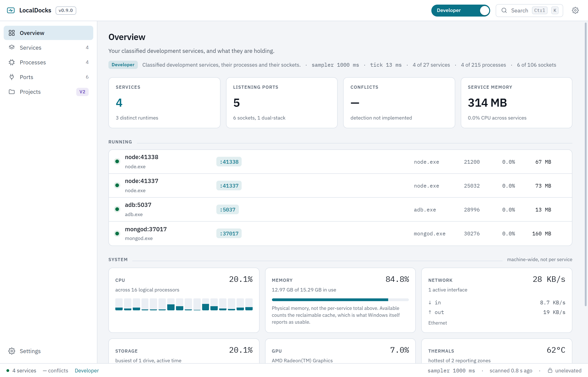Click the Search input field
Viewport: 588px width, 377px height.
click(x=529, y=10)
